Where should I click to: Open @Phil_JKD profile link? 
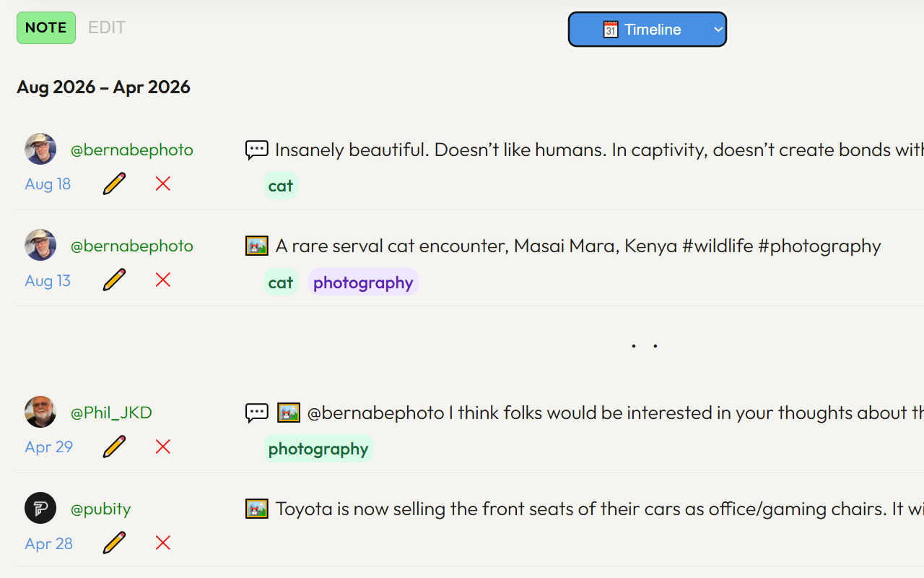tap(111, 413)
